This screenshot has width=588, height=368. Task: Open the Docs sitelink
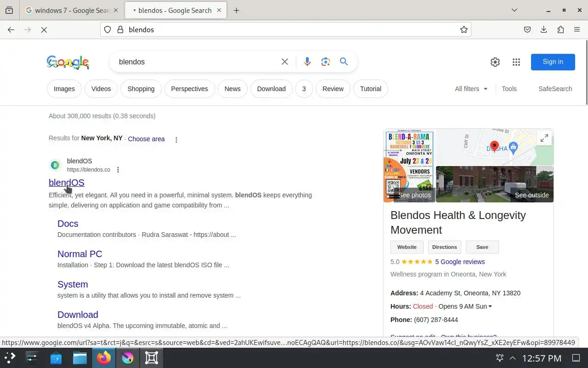[68, 224]
